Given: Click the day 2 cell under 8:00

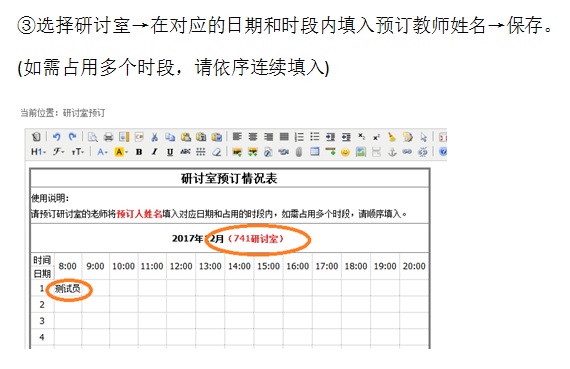Looking at the screenshot, I should 68,304.
